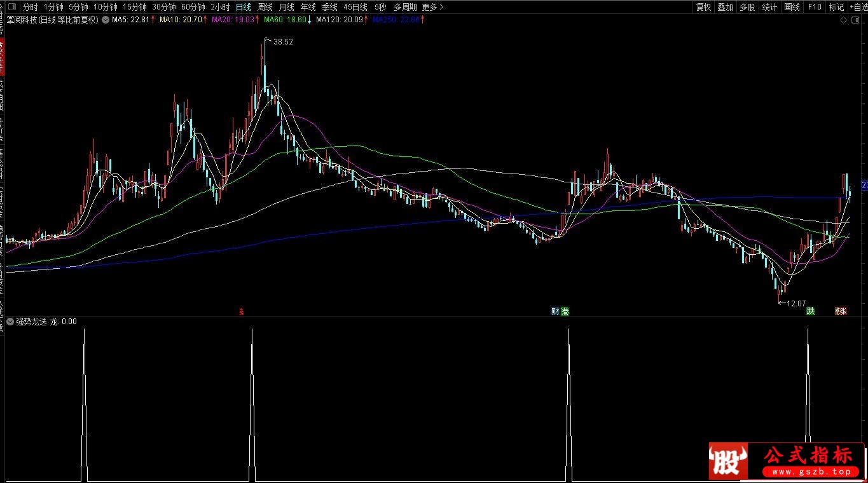The image size is (868, 483).
Task: Toggle the left panel layout icon
Action: [12, 7]
